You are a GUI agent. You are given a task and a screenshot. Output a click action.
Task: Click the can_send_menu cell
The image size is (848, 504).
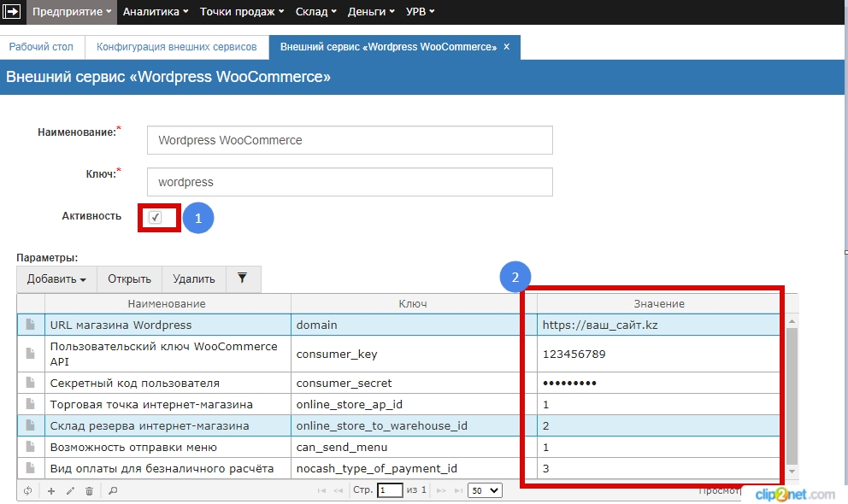[x=414, y=447]
